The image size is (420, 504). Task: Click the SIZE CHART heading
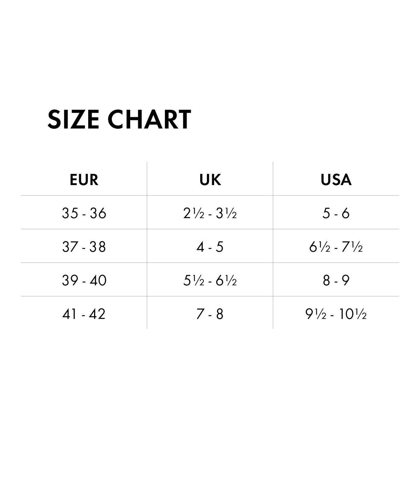[x=119, y=119]
